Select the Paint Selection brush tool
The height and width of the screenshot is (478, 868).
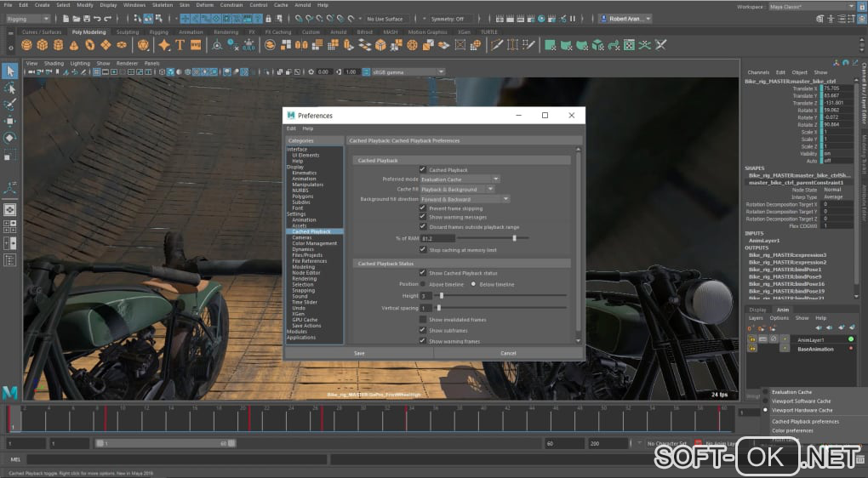click(9, 105)
